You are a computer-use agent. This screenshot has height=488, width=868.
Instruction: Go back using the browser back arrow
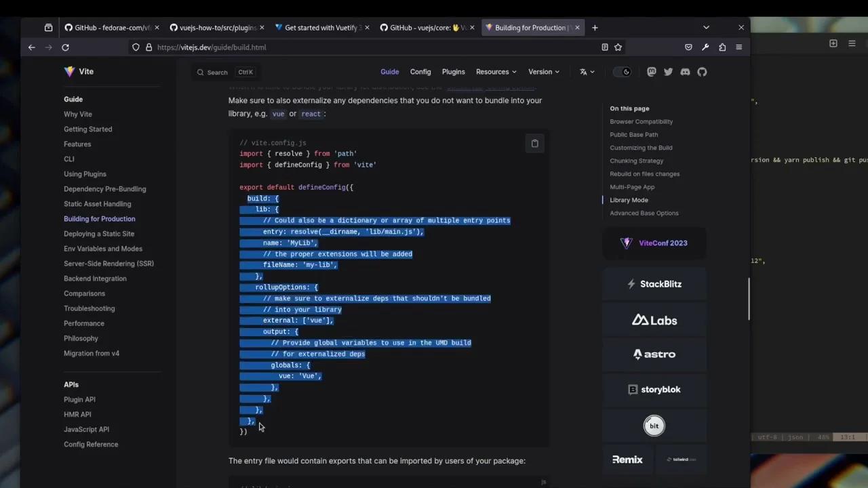tap(31, 47)
